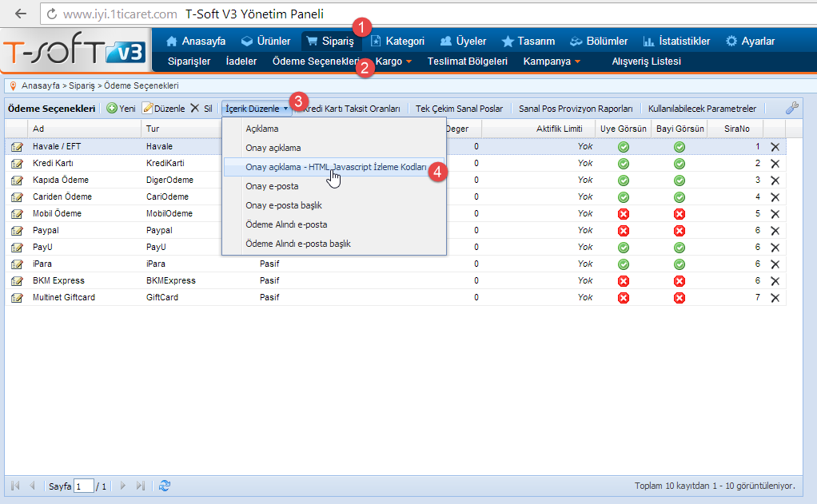Open Sanal Pos Provizyon Raporları

coord(576,109)
